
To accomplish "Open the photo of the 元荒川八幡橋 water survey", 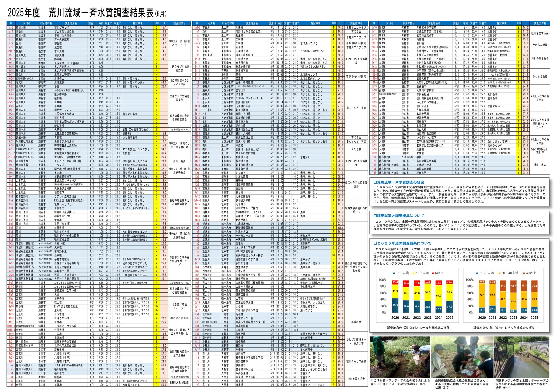I will pyautogui.click(x=462, y=357).
